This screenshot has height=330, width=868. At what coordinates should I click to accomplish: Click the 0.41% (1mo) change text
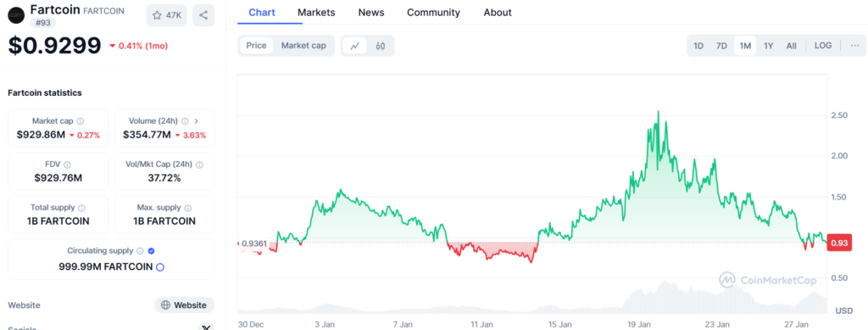[x=142, y=46]
